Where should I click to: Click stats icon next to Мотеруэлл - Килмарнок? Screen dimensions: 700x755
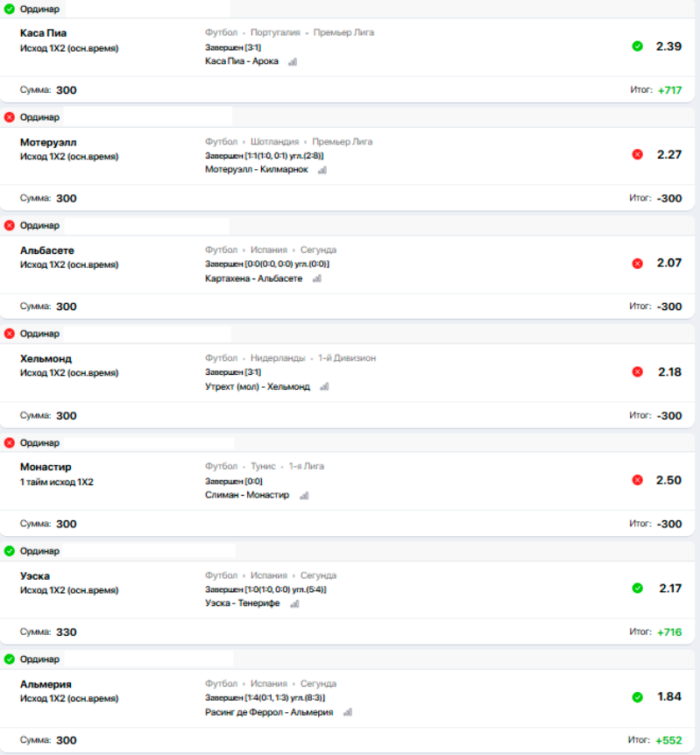coord(322,170)
